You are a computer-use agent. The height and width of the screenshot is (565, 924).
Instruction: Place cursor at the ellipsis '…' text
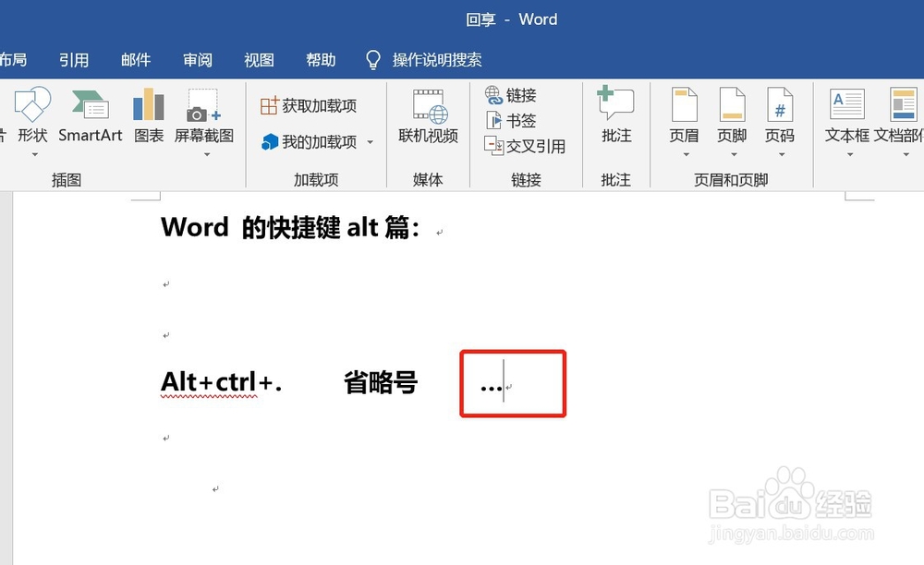coord(491,388)
